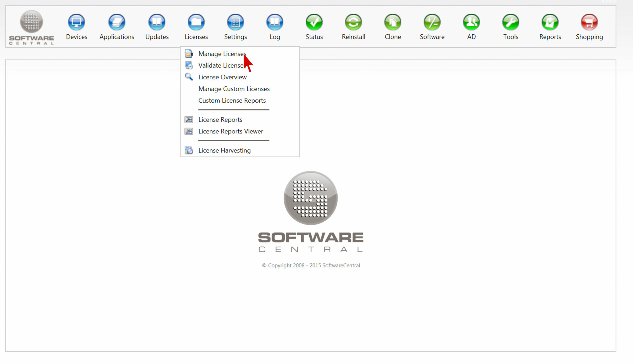633x364 pixels.
Task: Open the Log book icon
Action: (275, 22)
